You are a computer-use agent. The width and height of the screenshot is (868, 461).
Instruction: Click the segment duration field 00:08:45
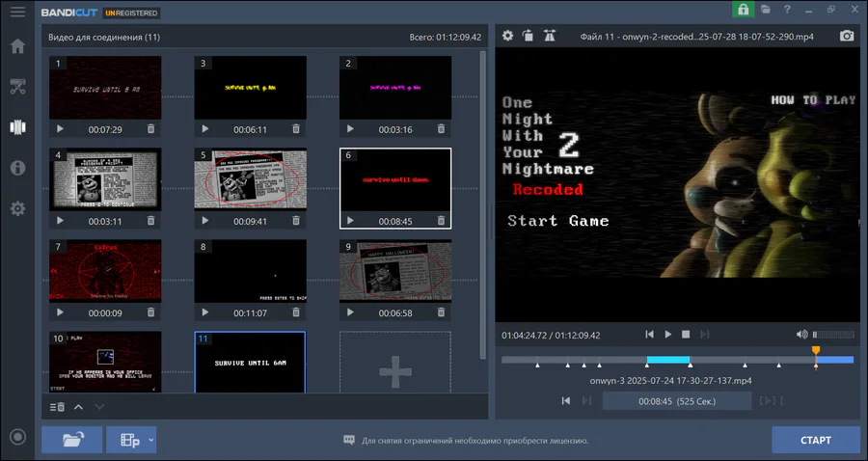[x=677, y=401]
